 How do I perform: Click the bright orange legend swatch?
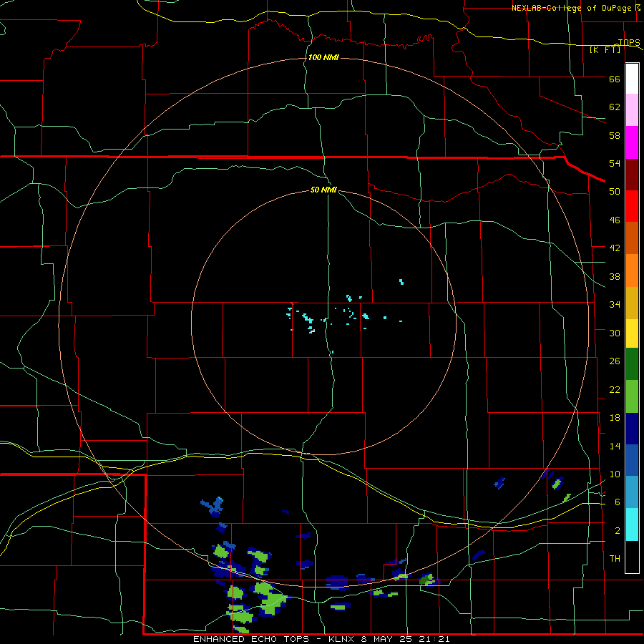[x=632, y=270]
